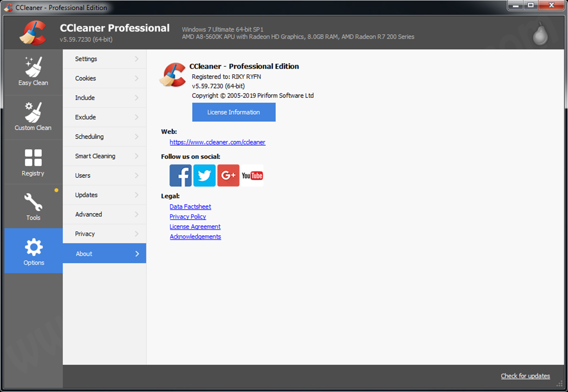Viewport: 568px width, 392px height.
Task: Click the 'CCleaner Professional' header title
Action: [114, 28]
